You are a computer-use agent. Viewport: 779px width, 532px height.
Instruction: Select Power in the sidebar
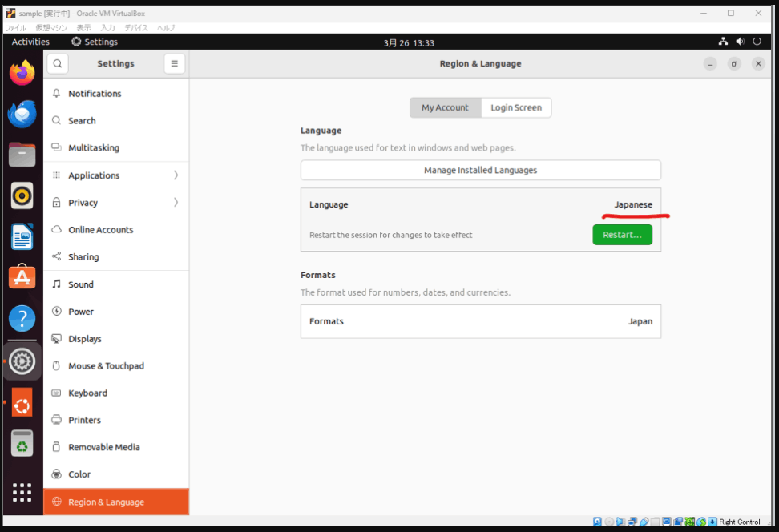[116, 312]
